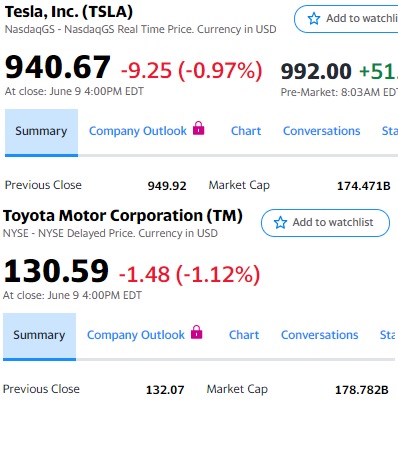Open Tesla's Conversations tab
Image resolution: width=398 pixels, height=450 pixels.
pos(322,131)
